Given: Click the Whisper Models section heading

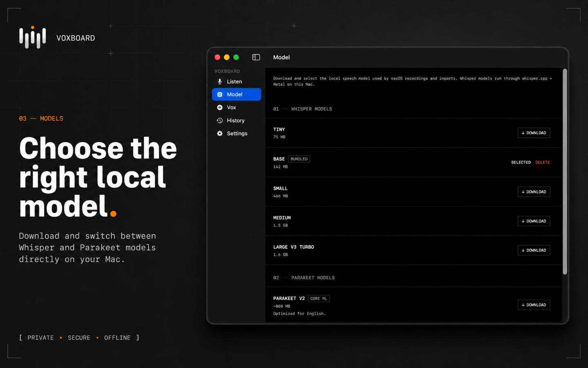Looking at the screenshot, I should [312, 109].
